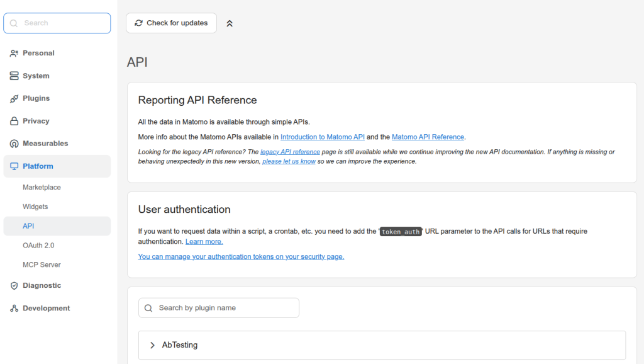Open the Measurables menu section
This screenshot has width=644, height=364.
click(x=57, y=144)
